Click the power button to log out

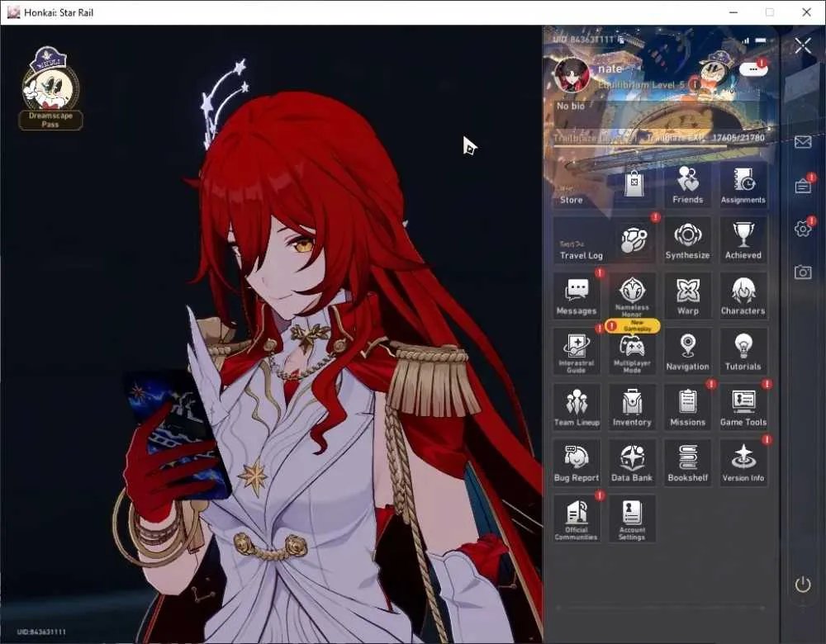tap(803, 584)
